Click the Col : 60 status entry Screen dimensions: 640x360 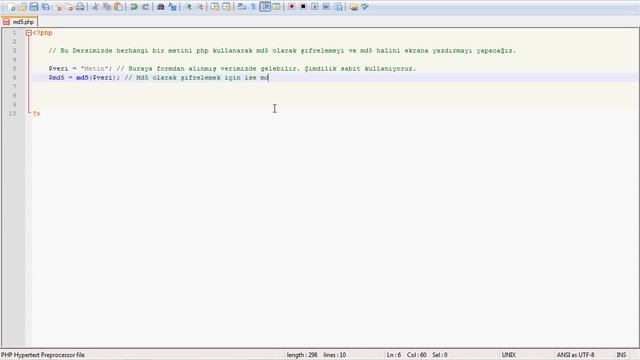click(x=417, y=355)
